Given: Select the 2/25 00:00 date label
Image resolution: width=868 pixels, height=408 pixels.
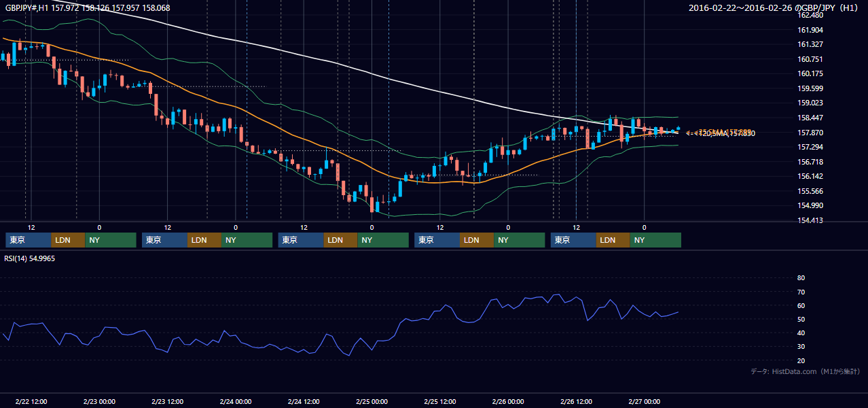Looking at the screenshot, I should click(x=372, y=401).
